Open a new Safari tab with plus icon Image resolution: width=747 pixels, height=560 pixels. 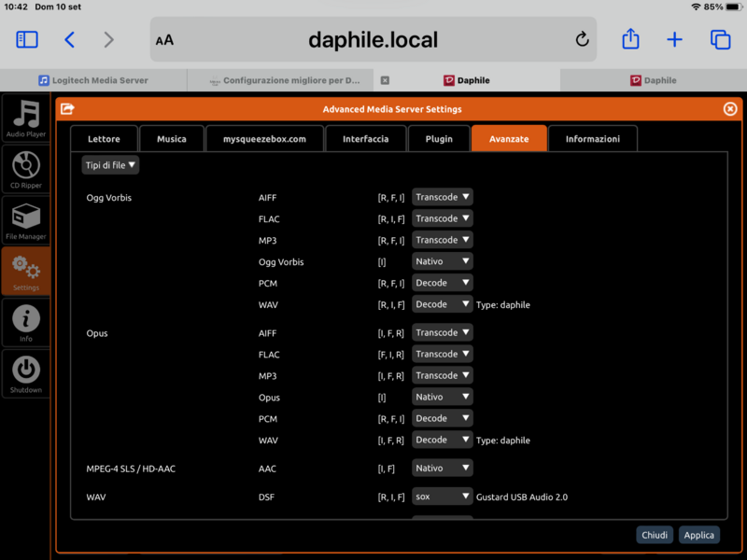pos(674,39)
